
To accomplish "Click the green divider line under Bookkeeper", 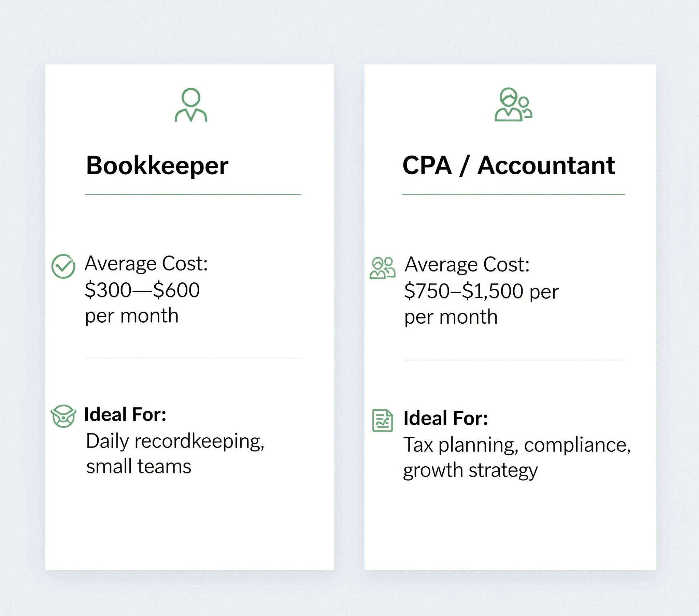I will click(x=193, y=194).
